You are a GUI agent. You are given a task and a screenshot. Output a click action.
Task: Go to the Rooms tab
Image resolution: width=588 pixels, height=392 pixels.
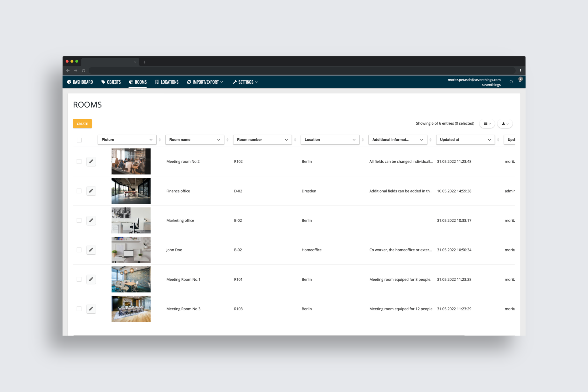[138, 82]
